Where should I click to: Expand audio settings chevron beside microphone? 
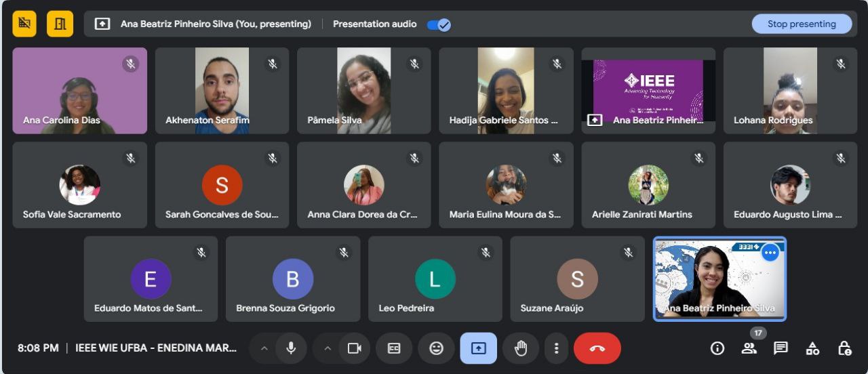[264, 348]
